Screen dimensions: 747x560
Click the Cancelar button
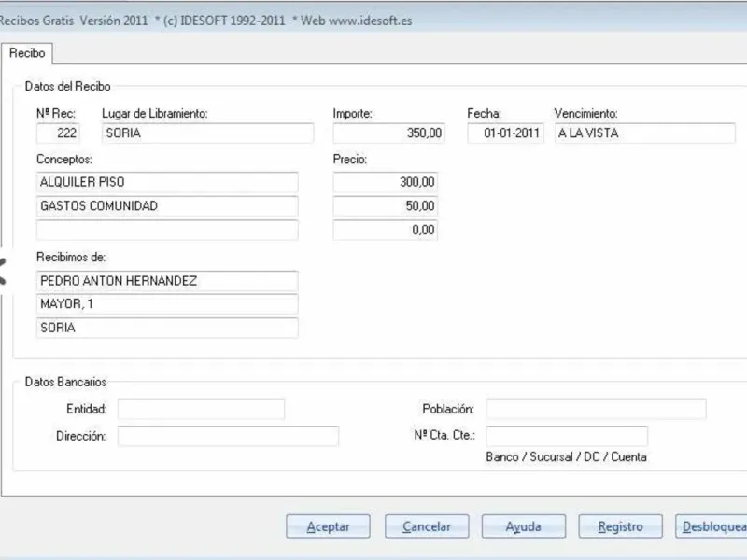(x=427, y=526)
